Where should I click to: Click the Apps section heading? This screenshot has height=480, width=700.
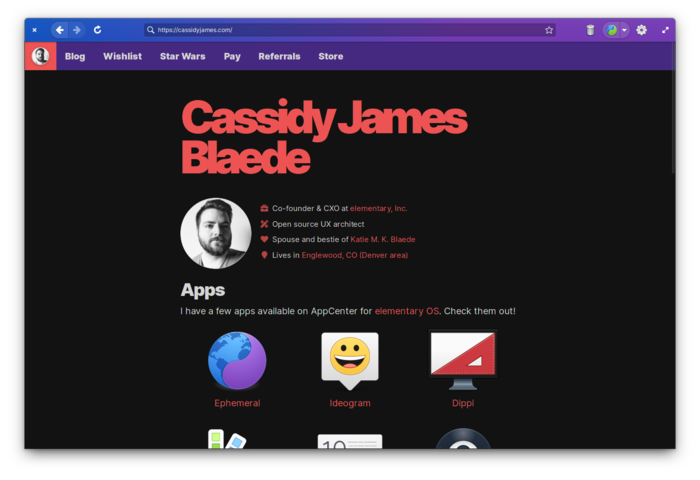point(203,290)
